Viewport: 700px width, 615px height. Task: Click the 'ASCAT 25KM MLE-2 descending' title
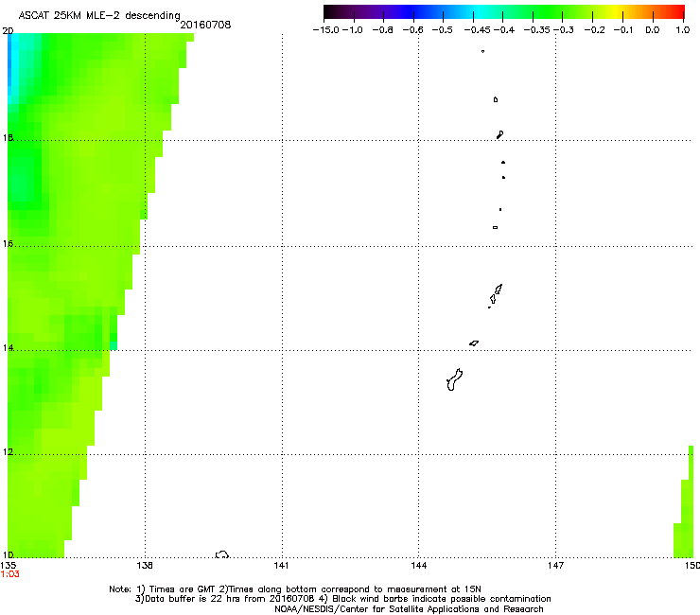coord(99,15)
